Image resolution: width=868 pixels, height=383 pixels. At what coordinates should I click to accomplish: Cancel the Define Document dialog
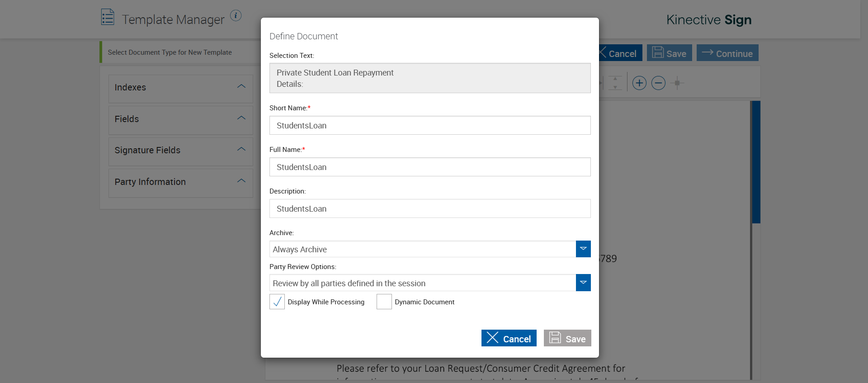(509, 338)
